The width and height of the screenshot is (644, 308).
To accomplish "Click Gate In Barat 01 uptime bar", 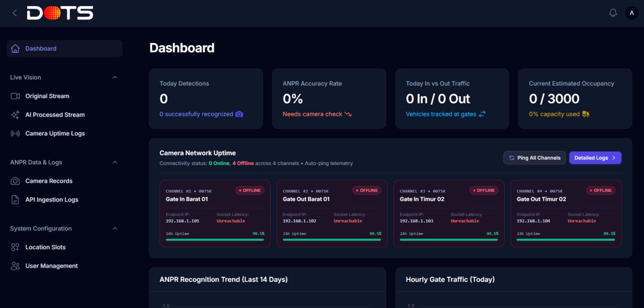I will 215,240.
